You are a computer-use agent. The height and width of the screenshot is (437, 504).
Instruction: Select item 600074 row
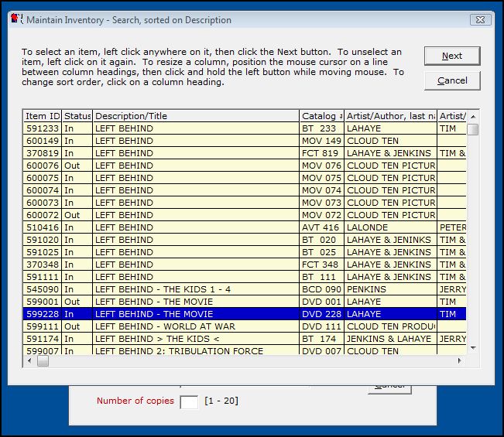[x=245, y=190]
